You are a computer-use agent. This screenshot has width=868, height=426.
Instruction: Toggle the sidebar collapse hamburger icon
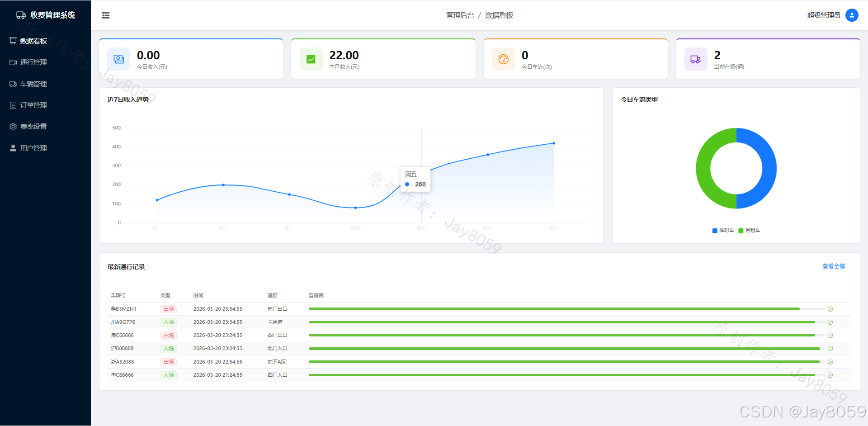coord(106,15)
